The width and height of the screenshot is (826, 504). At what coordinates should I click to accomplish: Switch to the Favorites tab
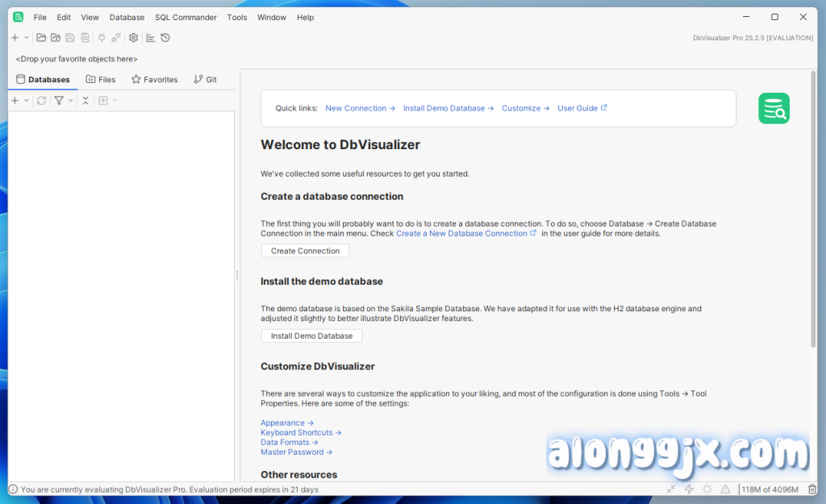(x=154, y=80)
